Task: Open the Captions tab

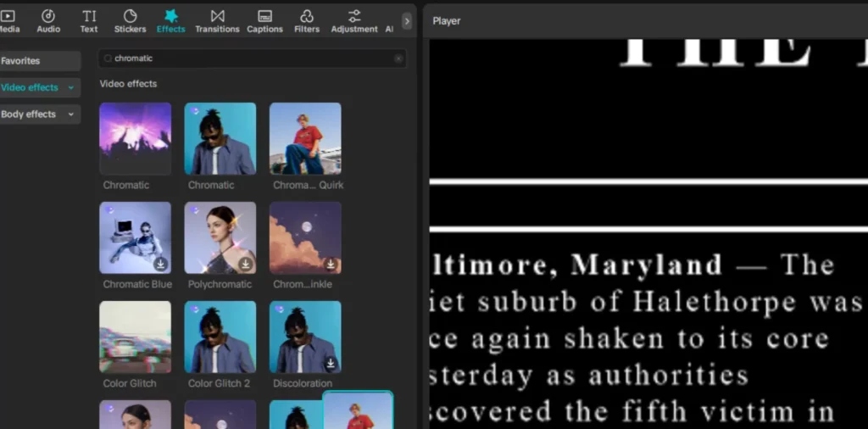Action: click(x=264, y=21)
